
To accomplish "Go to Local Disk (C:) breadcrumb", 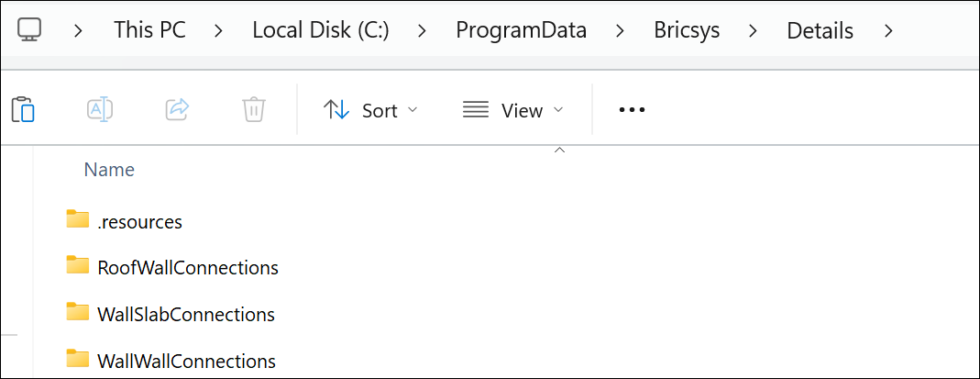I will pyautogui.click(x=321, y=30).
